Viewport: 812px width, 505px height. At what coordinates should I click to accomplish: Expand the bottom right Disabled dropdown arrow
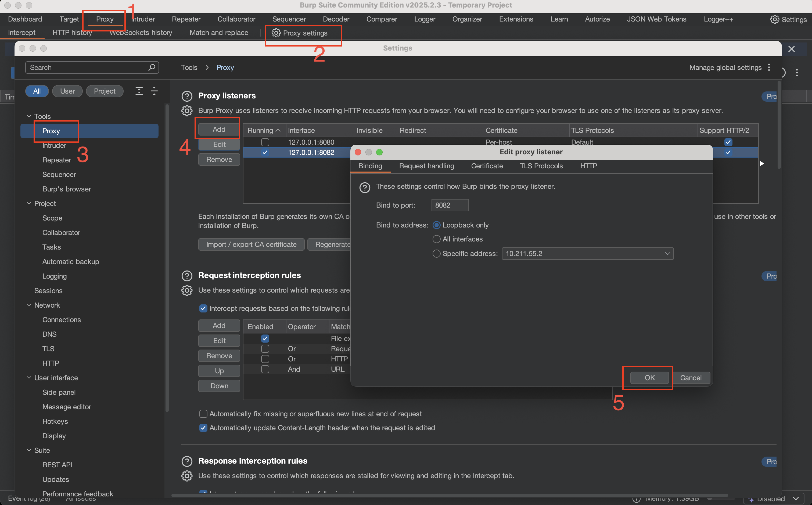point(795,498)
